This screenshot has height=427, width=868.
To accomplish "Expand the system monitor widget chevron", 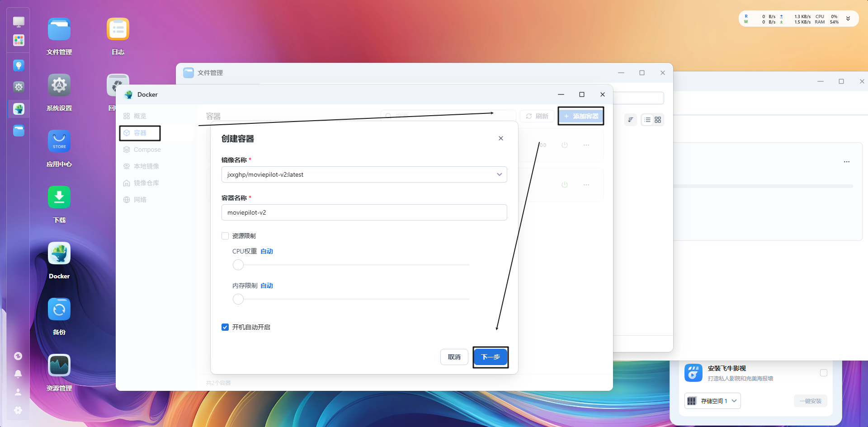I will click(x=848, y=19).
